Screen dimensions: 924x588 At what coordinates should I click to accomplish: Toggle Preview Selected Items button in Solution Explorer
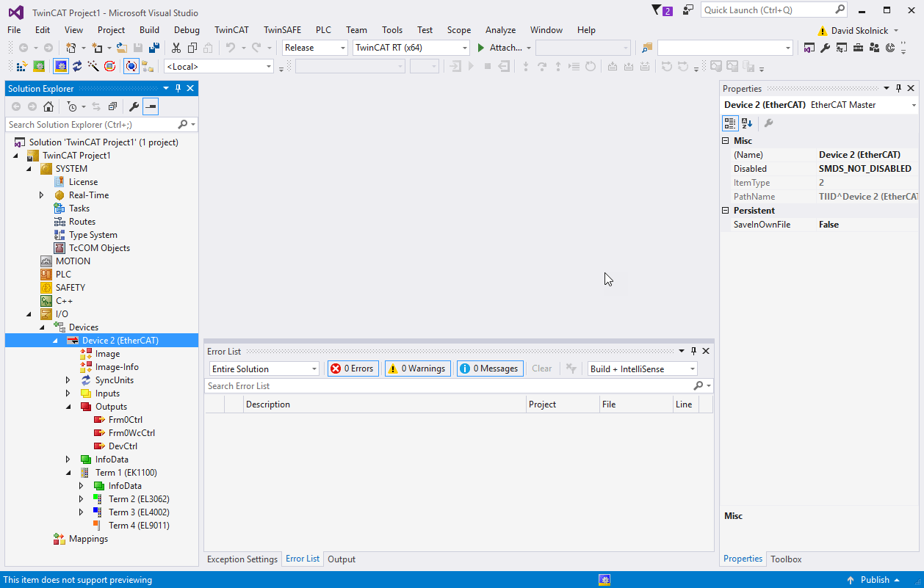(x=150, y=106)
